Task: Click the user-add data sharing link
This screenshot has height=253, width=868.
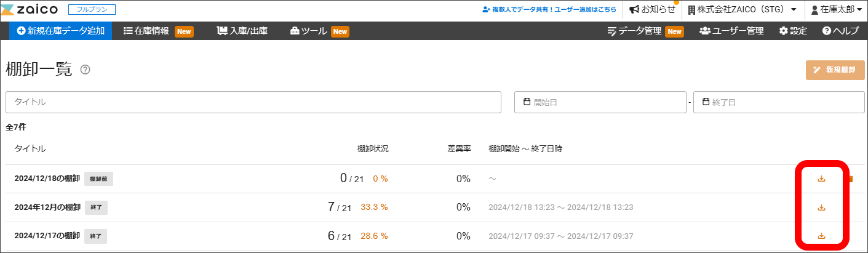Action: (x=549, y=10)
